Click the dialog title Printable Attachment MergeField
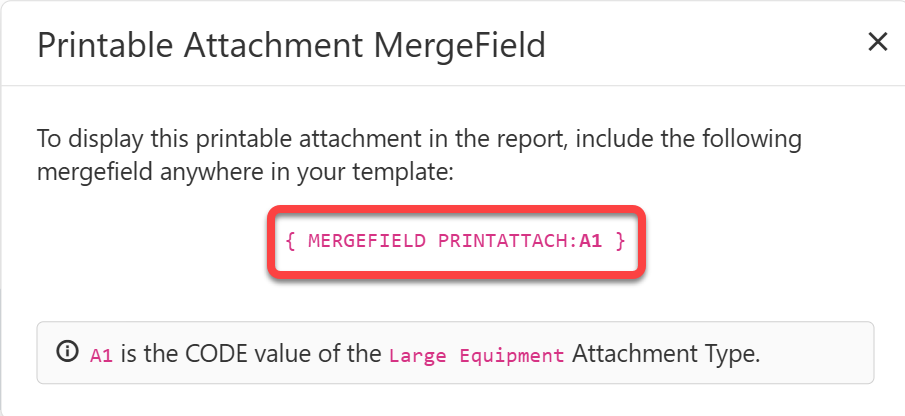This screenshot has height=416, width=905. click(x=291, y=45)
